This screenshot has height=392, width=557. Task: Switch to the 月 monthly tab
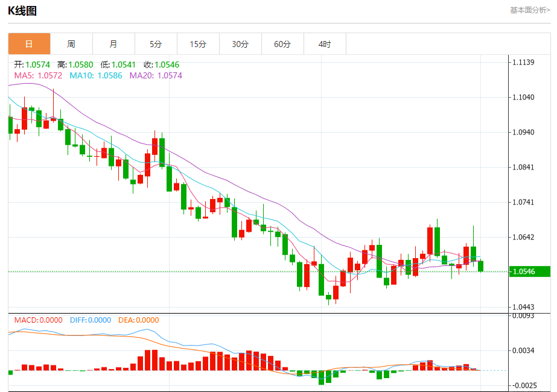pyautogui.click(x=113, y=44)
